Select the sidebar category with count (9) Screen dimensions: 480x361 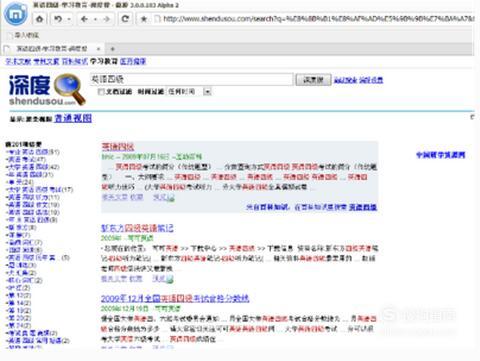click(32, 220)
